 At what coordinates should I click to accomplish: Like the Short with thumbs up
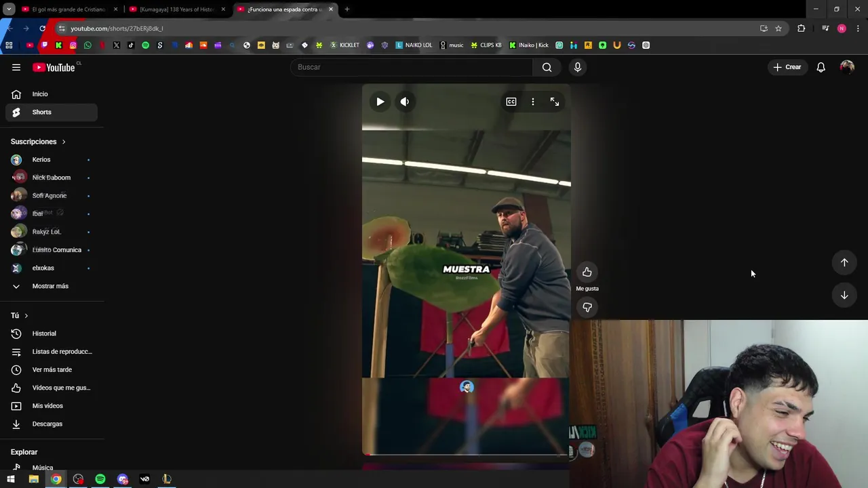587,272
